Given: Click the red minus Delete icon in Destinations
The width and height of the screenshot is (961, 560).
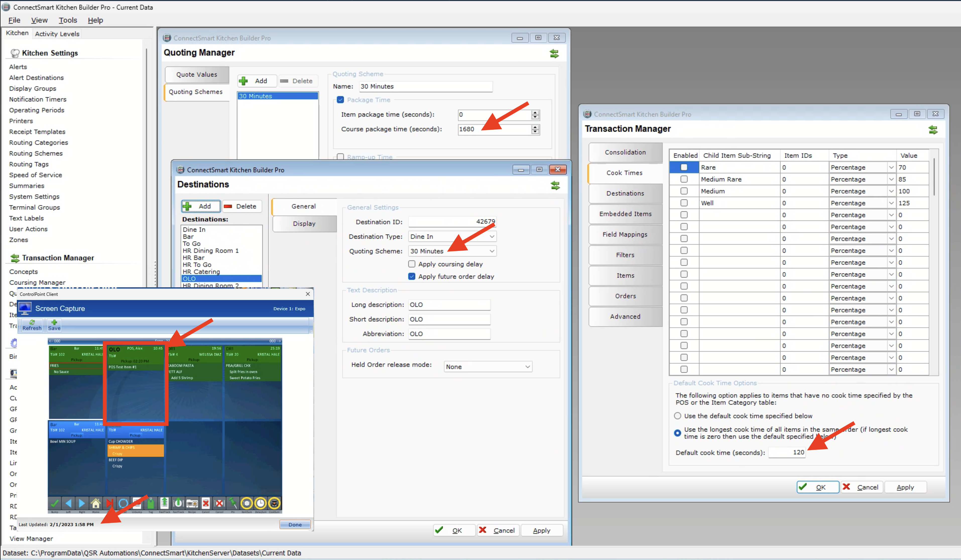Looking at the screenshot, I should (x=228, y=206).
